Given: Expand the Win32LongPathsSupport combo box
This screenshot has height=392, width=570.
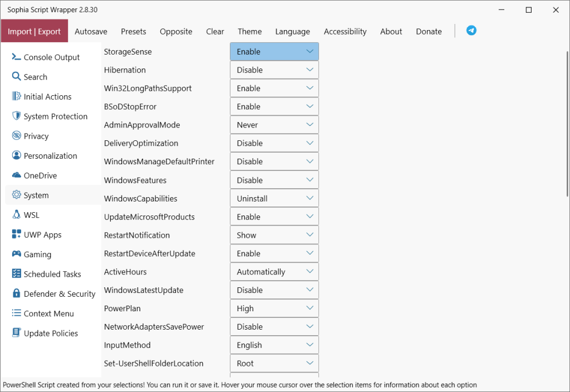Looking at the screenshot, I should (x=274, y=89).
